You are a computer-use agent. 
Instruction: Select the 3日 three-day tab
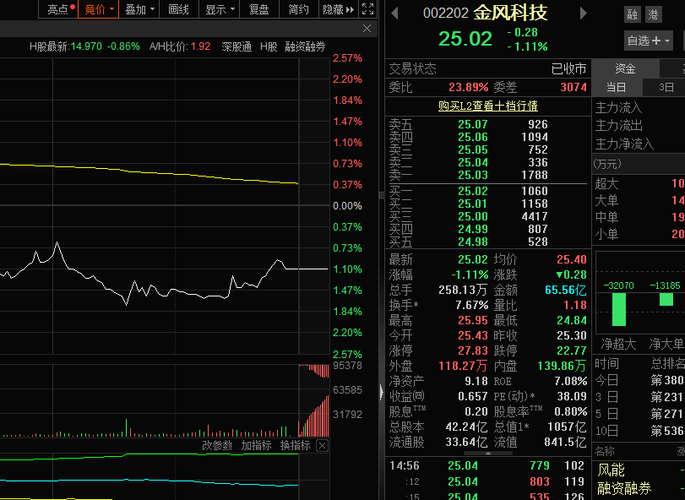click(666, 87)
